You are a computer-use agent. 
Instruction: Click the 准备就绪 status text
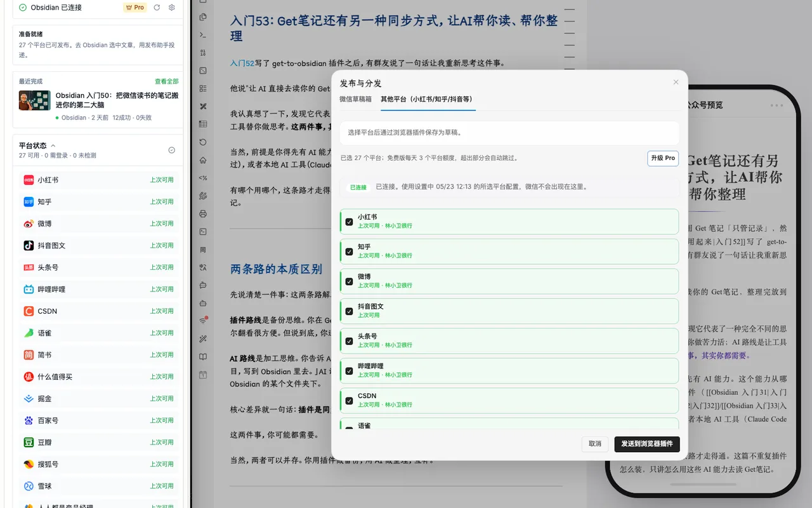tap(31, 34)
